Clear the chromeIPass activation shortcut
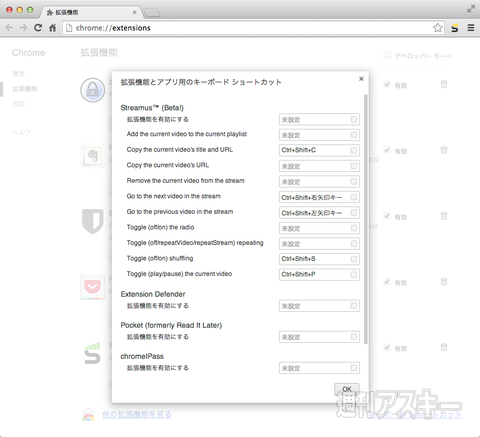The height and width of the screenshot is (437, 480). pyautogui.click(x=354, y=368)
